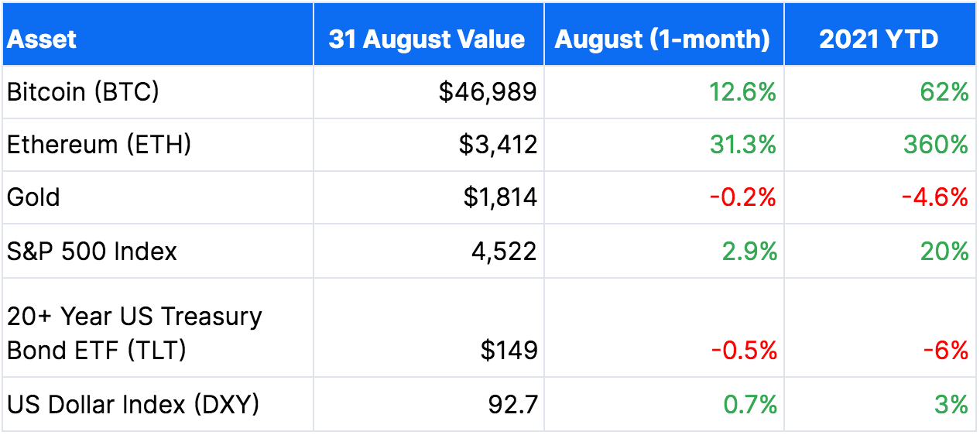The width and height of the screenshot is (980, 435).
Task: Select the 92.7 DXY value cell
Action: click(x=429, y=404)
